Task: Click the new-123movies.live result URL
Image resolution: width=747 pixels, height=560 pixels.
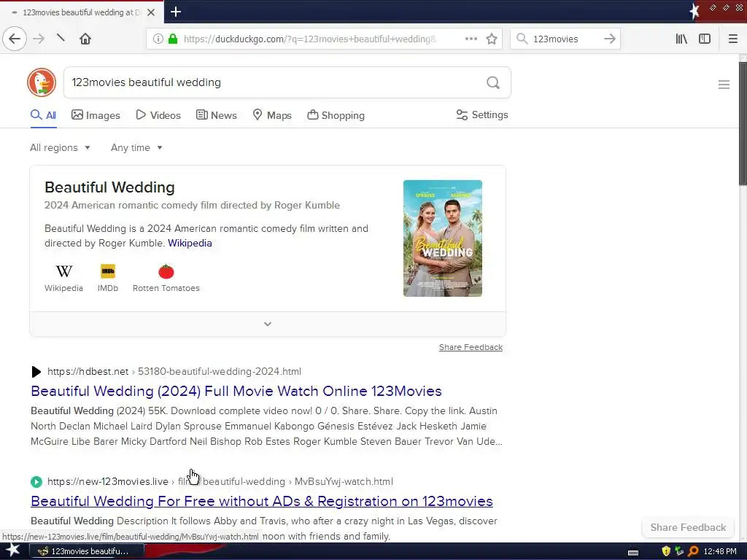Action: pos(220,481)
